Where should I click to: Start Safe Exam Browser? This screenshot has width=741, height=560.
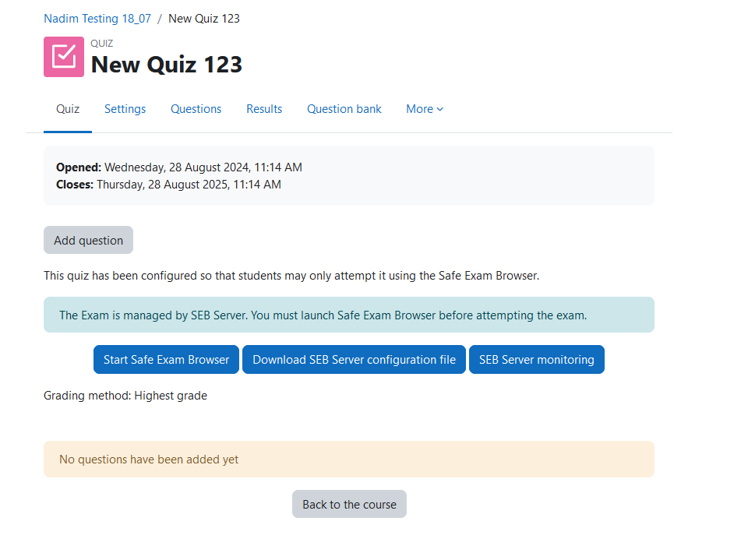coord(167,360)
